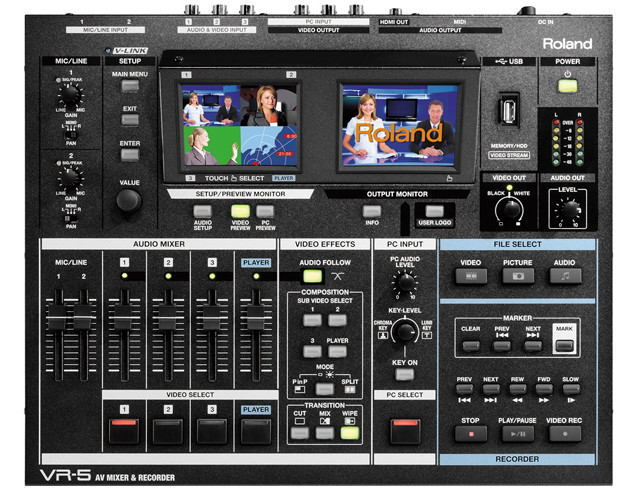Viewport: 633px width, 500px height.
Task: Select sub video 2 in Composition
Action: tap(337, 320)
